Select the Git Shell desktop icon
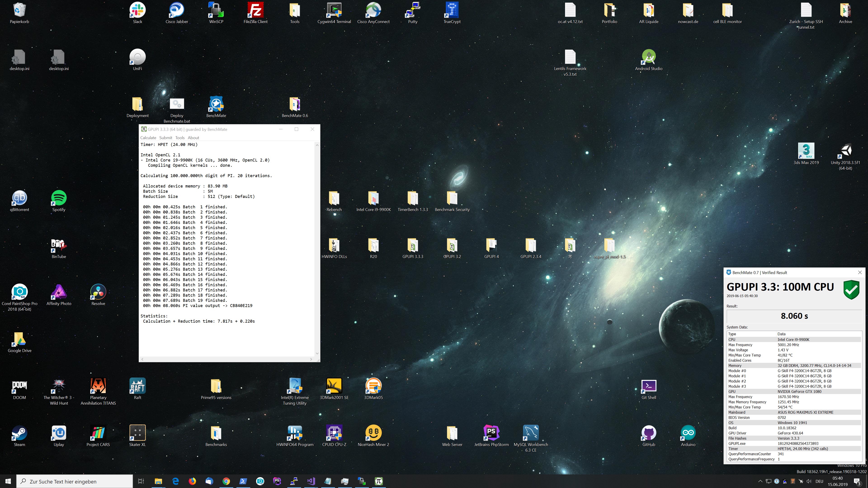This screenshot has height=488, width=868. coord(649,389)
